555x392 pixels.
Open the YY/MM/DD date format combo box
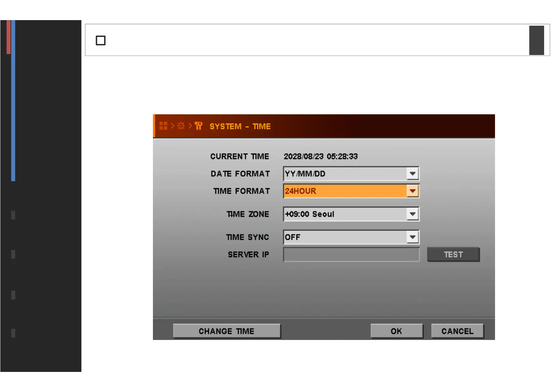pyautogui.click(x=344, y=174)
